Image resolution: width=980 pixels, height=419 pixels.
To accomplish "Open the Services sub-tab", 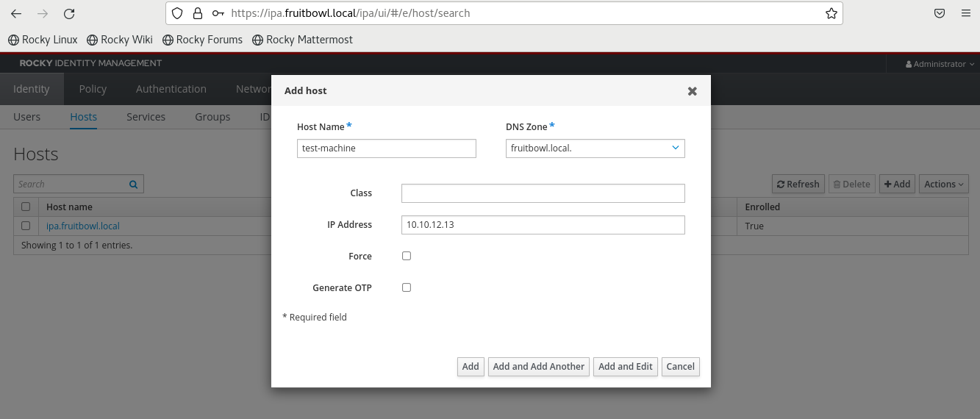I will [x=146, y=117].
